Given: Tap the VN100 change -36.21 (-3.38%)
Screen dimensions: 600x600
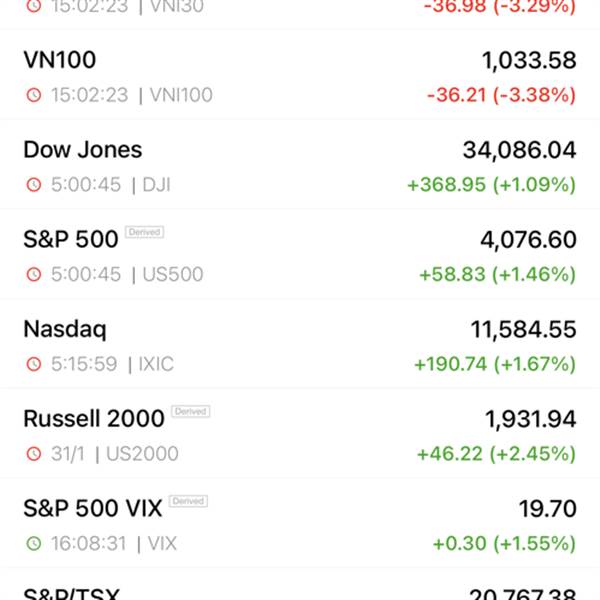Looking at the screenshot, I should (501, 95).
